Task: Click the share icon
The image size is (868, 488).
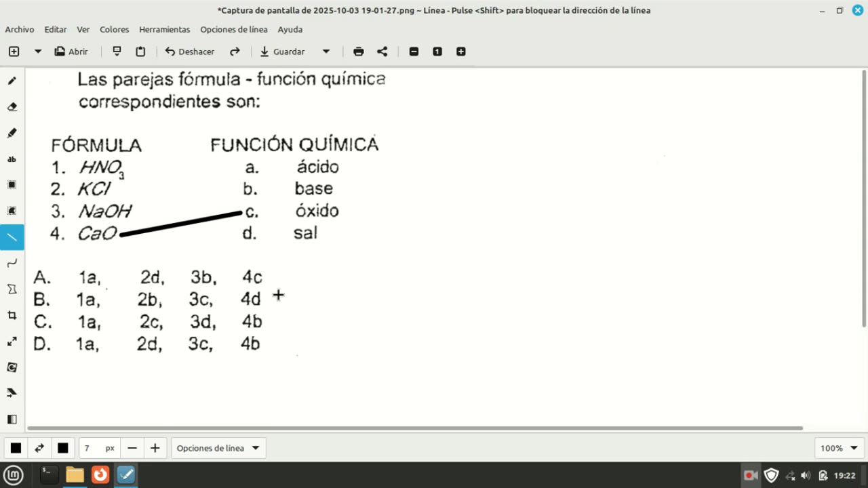Action: (x=382, y=52)
